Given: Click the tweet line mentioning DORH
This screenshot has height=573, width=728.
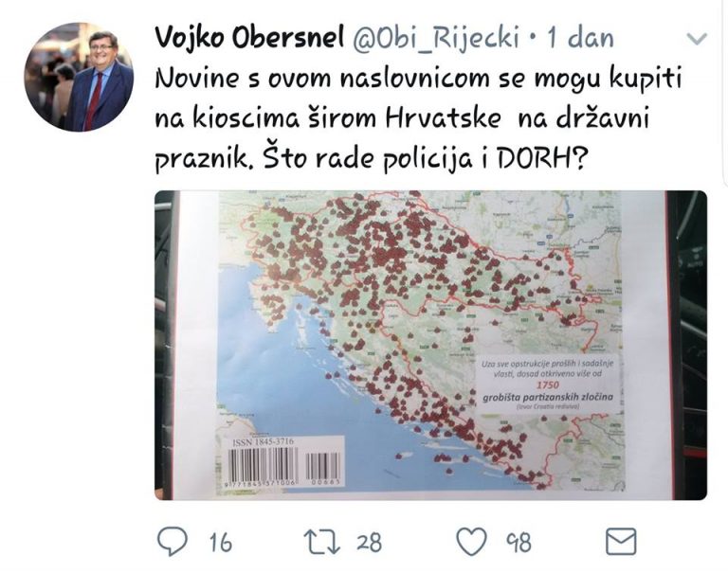Looking at the screenshot, I should tap(369, 159).
